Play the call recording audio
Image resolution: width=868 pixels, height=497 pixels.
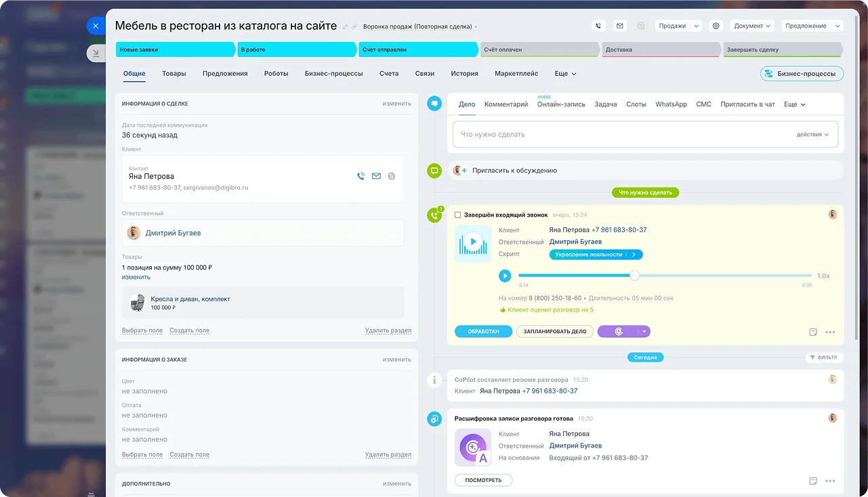point(505,276)
